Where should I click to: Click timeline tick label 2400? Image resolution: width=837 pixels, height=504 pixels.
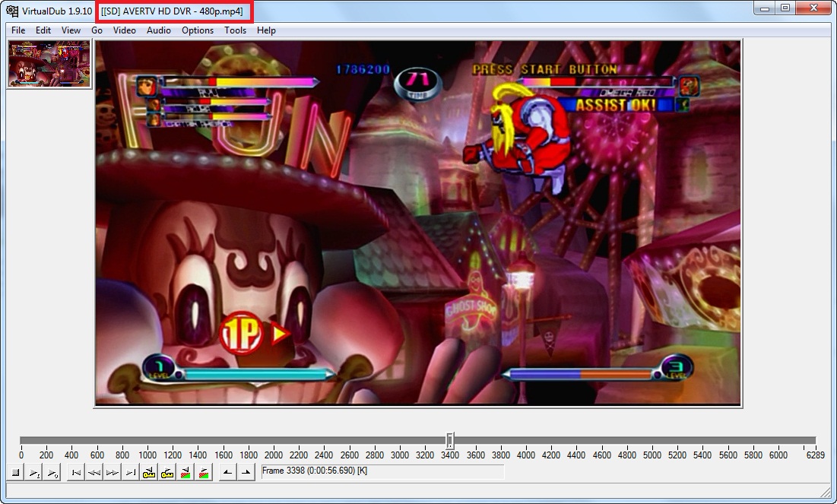tap(324, 455)
